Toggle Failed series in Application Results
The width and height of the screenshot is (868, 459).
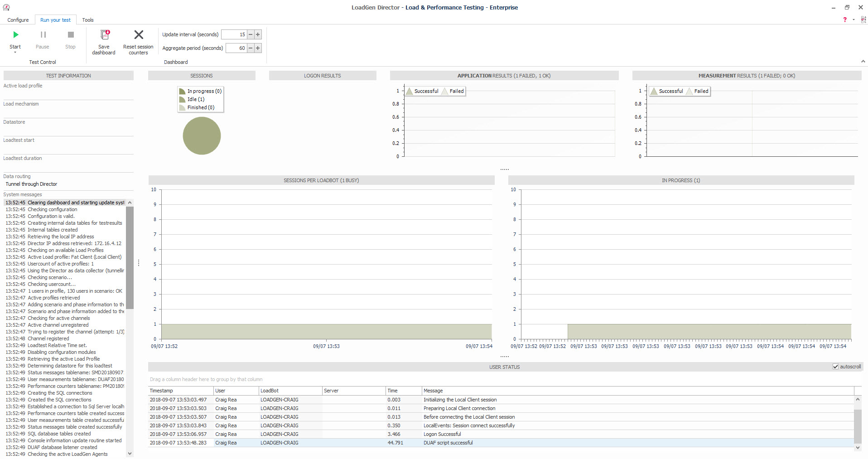[x=453, y=91]
